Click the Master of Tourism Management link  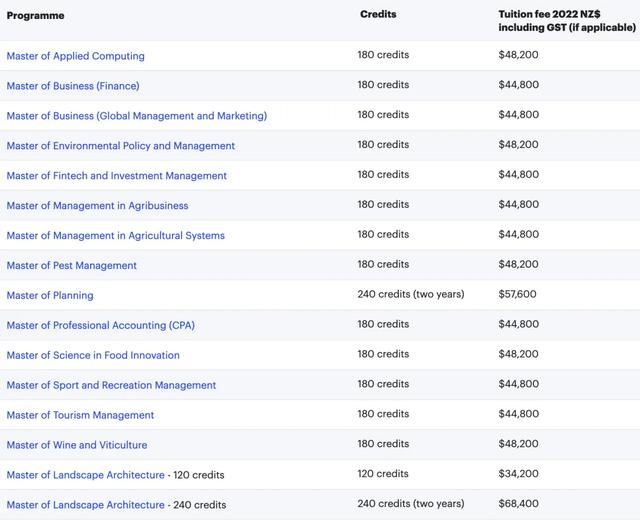[80, 415]
